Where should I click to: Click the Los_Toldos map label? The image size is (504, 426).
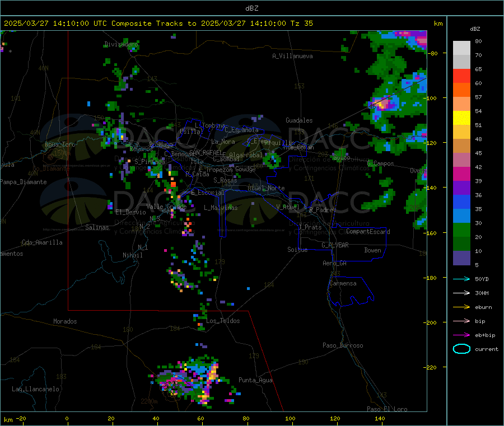[223, 321]
